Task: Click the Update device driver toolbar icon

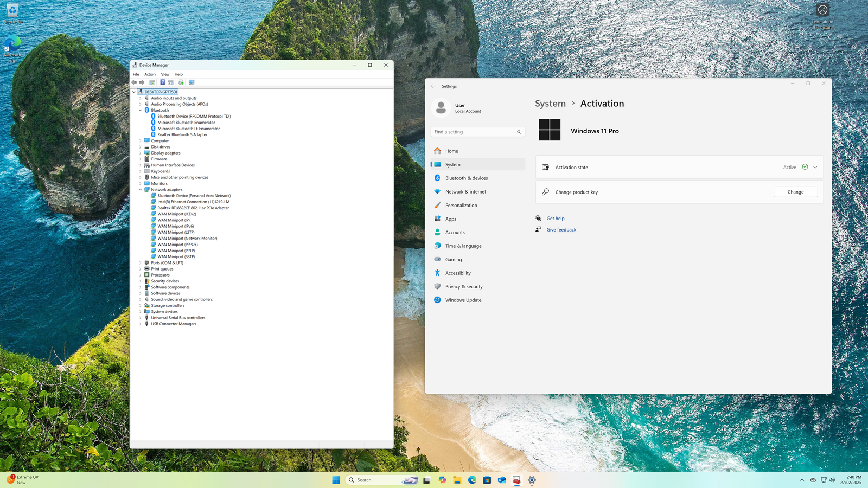Action: pos(181,82)
